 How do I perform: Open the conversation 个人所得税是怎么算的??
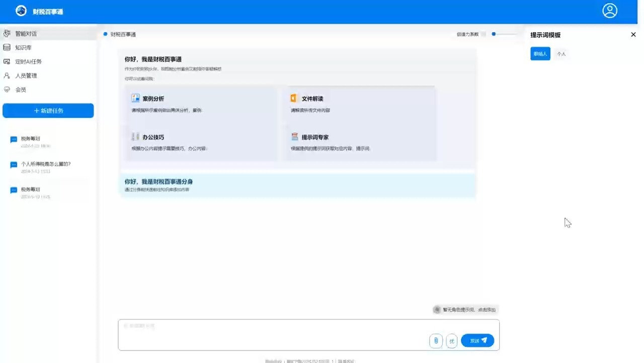click(46, 164)
